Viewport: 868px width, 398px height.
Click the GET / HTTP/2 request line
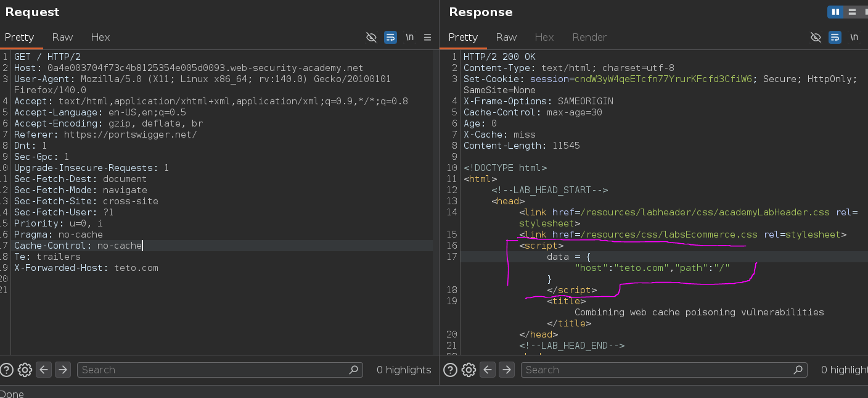coord(47,57)
